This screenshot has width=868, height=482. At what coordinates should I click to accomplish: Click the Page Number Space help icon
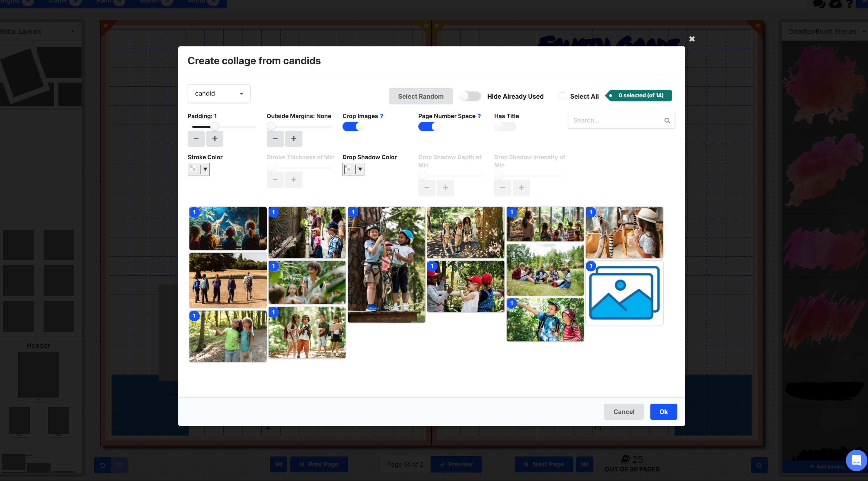click(479, 116)
